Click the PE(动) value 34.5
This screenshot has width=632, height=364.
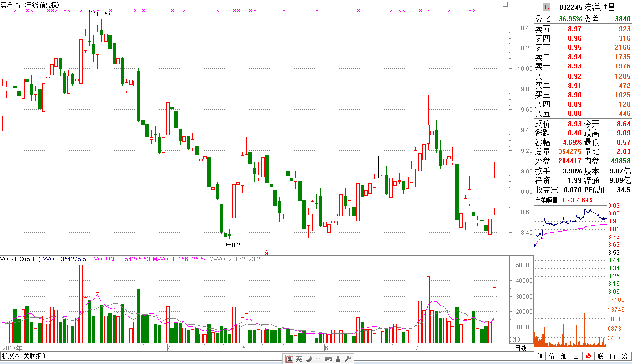click(x=624, y=190)
